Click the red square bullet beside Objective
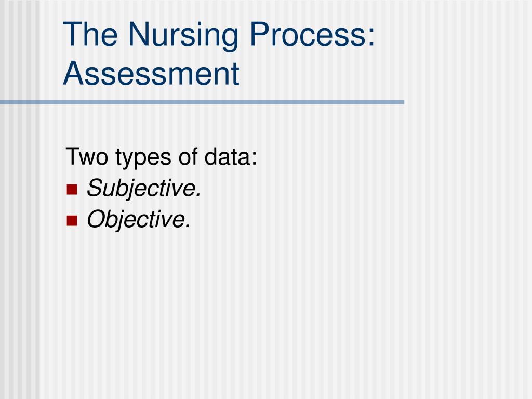Screen dimensions: 532x399 pos(72,220)
